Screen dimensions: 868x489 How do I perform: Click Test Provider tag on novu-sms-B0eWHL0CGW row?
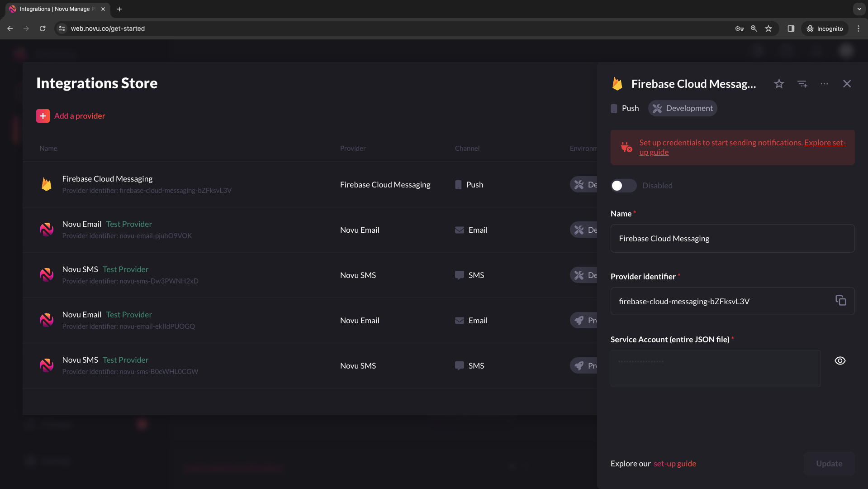125,360
